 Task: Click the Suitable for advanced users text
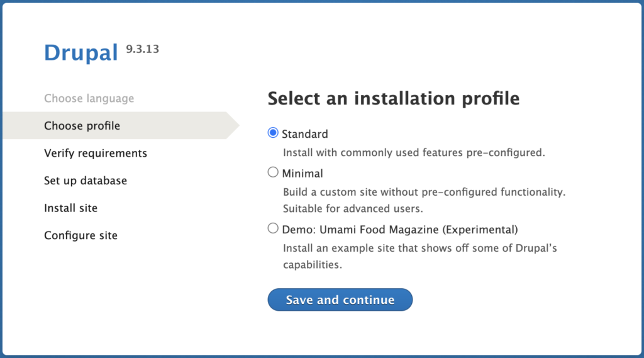(x=353, y=208)
